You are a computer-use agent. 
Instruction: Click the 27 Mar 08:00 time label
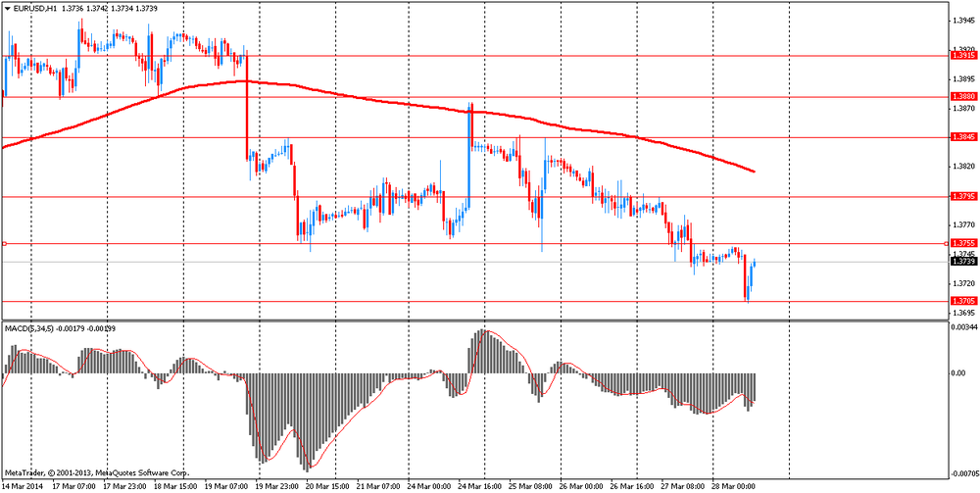pyautogui.click(x=682, y=485)
